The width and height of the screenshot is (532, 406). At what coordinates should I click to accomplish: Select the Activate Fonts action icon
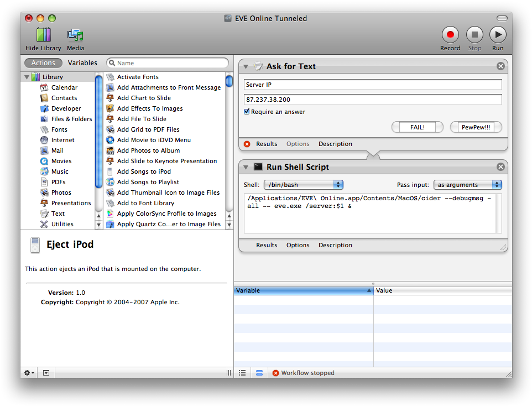pos(110,77)
